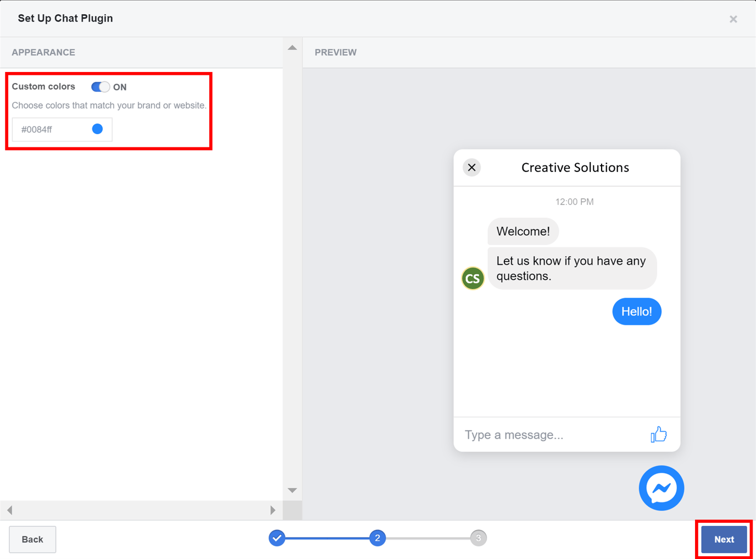Select step 3 in the progress indicator
Viewport: 756px width, 559px height.
click(x=479, y=538)
